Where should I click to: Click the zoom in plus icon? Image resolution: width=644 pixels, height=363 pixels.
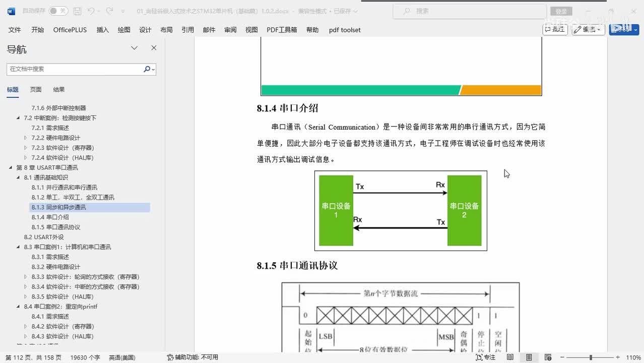click(x=618, y=357)
